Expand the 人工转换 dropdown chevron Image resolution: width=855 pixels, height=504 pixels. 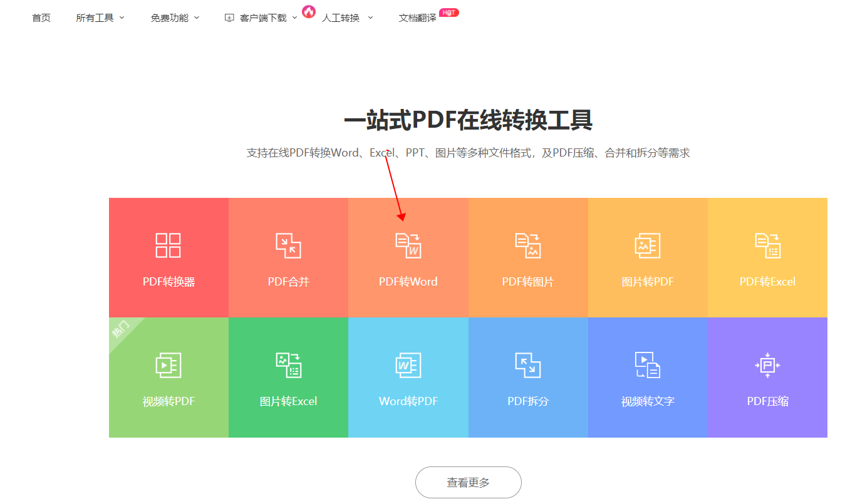[x=370, y=18]
